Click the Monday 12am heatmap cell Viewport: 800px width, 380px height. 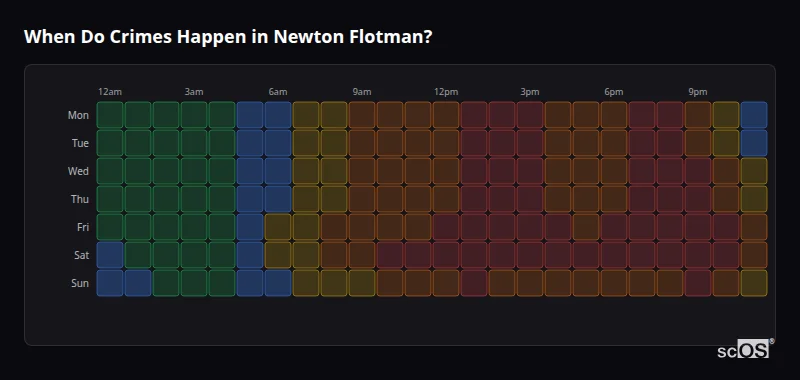(x=110, y=115)
